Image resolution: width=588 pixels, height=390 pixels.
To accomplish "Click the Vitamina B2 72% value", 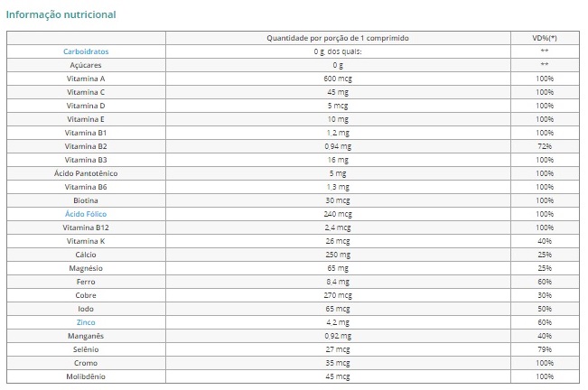I will tap(545, 146).
